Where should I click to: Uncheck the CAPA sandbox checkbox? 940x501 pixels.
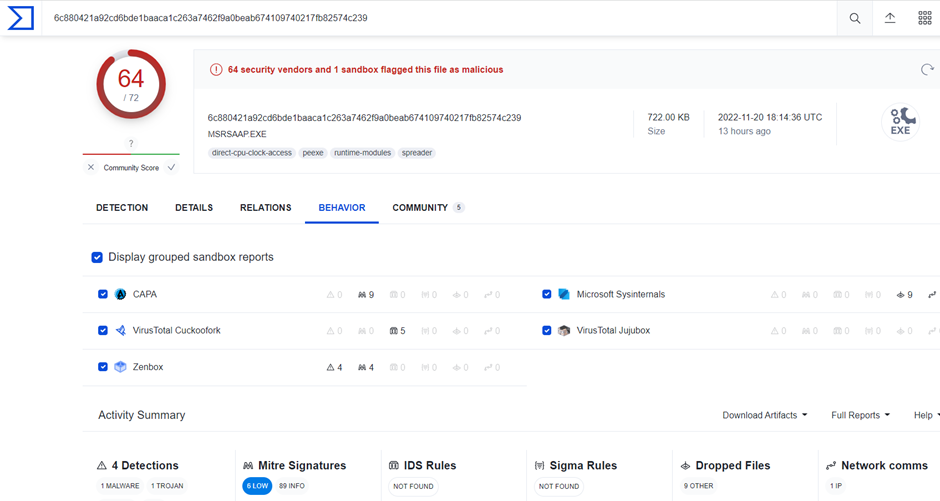(x=103, y=294)
